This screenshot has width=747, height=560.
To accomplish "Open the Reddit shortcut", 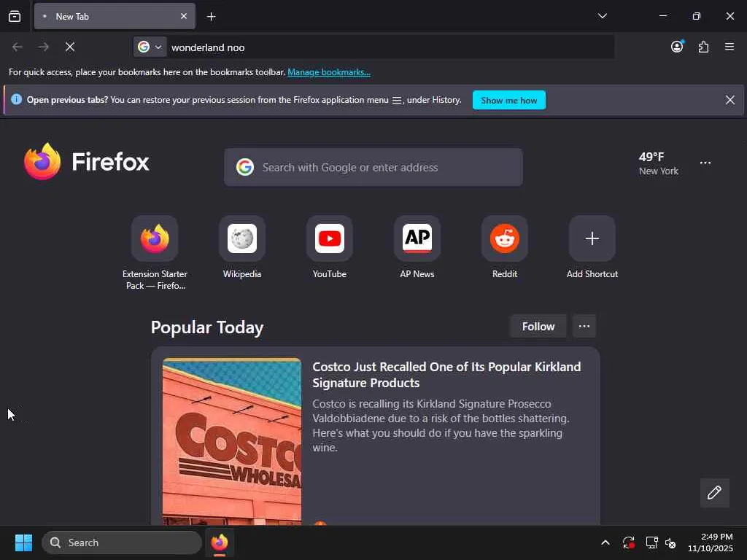I will click(505, 248).
